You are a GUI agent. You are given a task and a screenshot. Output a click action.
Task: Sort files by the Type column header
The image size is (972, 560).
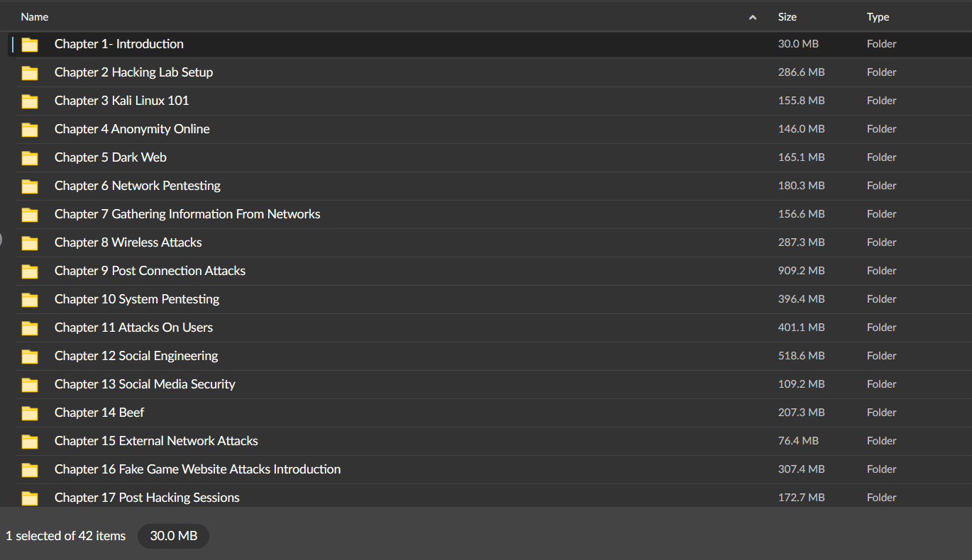point(878,17)
